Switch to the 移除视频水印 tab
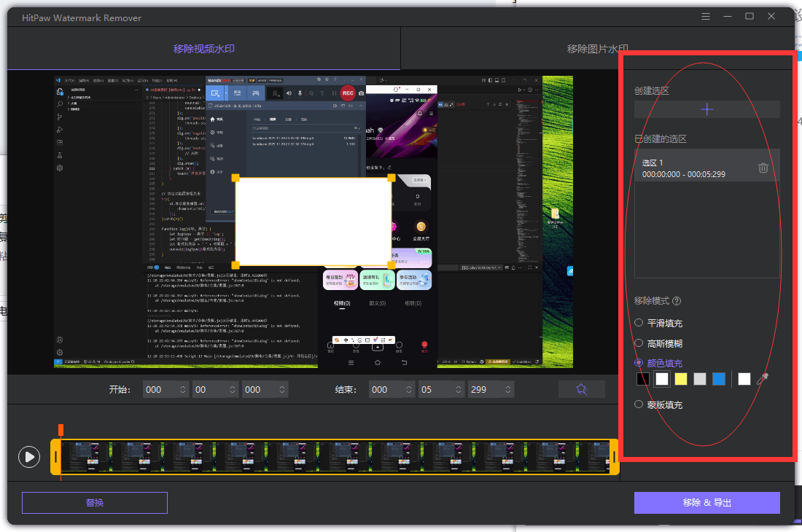This screenshot has height=532, width=802. pos(204,50)
